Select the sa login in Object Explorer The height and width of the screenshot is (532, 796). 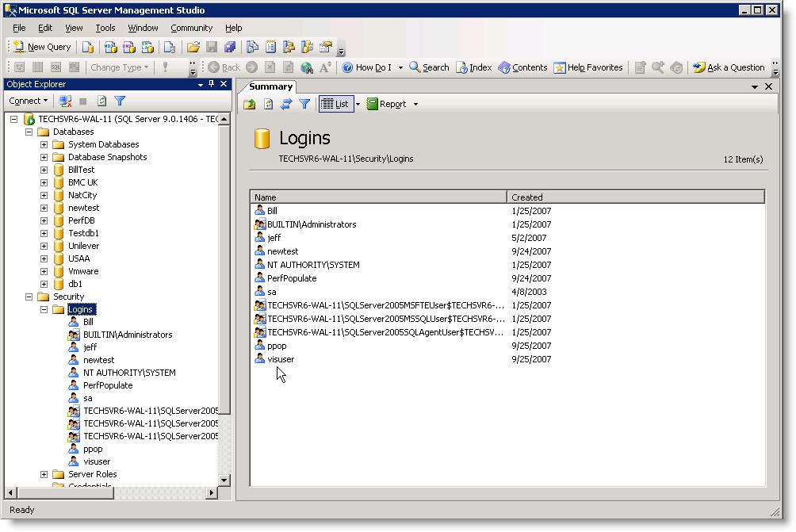point(88,399)
